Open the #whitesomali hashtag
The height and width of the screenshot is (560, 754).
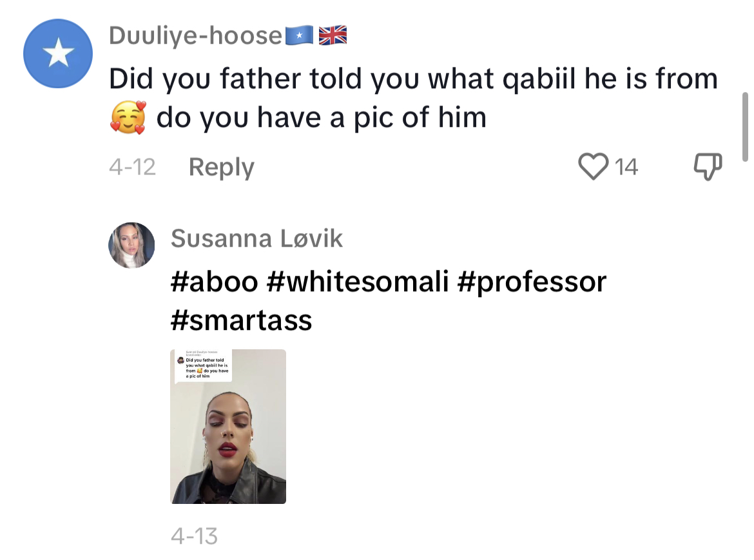pyautogui.click(x=358, y=282)
